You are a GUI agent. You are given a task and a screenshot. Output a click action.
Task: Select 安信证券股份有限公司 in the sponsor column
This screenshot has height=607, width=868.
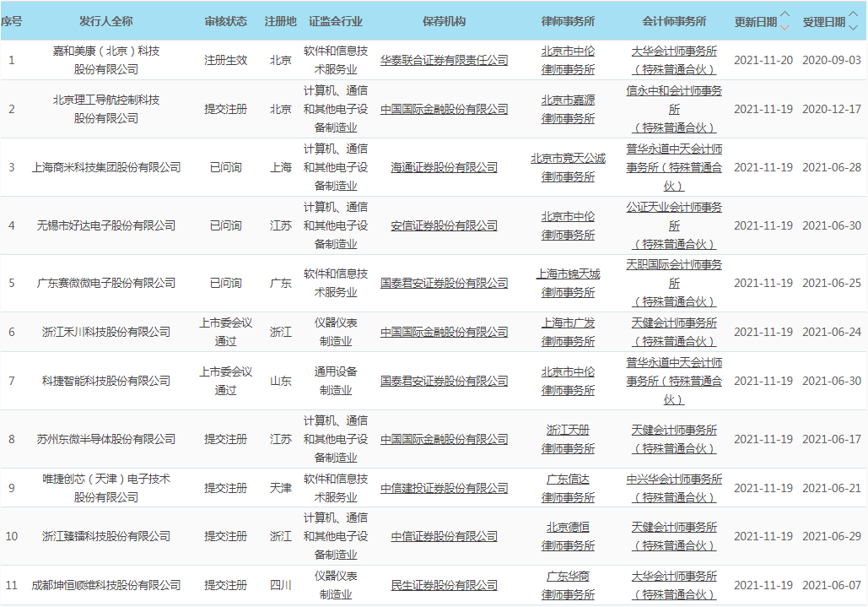click(444, 225)
